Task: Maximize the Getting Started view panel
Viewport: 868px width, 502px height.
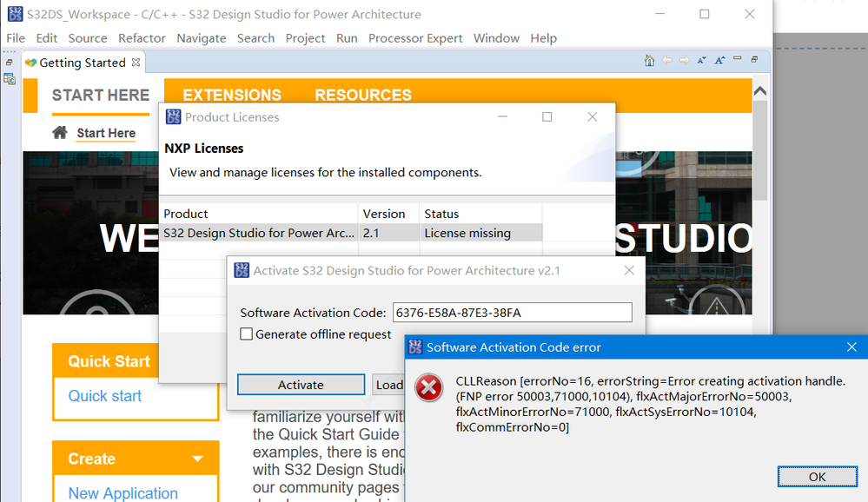Action: click(x=754, y=59)
